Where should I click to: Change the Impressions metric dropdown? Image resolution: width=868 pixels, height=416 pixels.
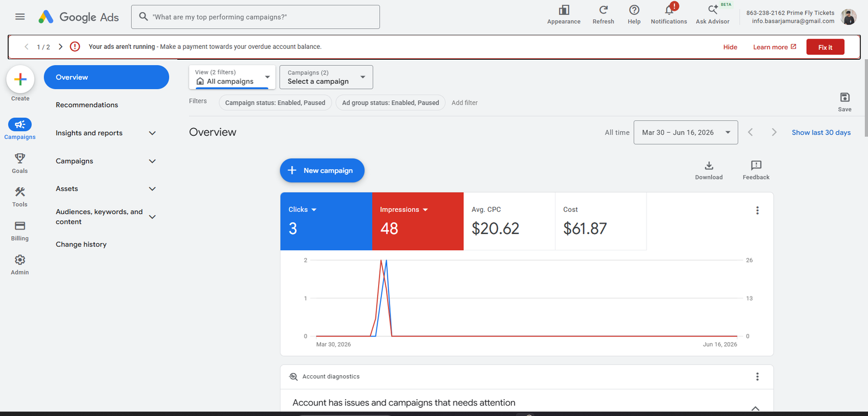coord(404,210)
